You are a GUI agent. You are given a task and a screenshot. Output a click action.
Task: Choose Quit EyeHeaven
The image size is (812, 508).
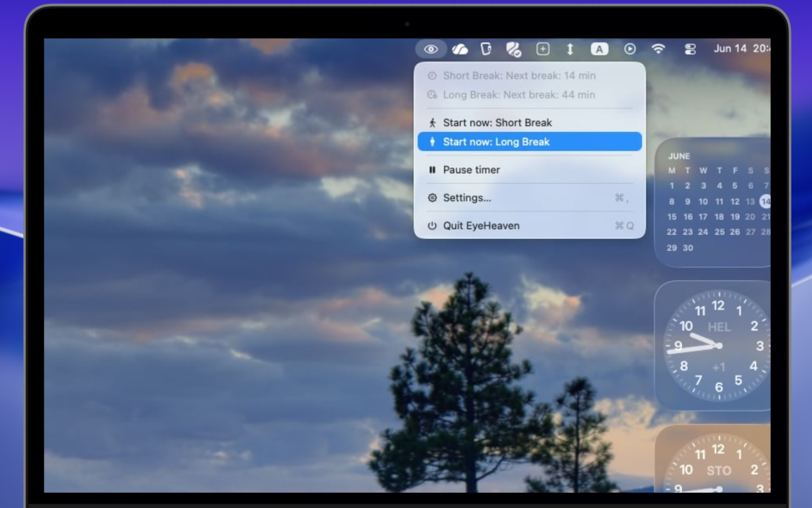[529, 226]
